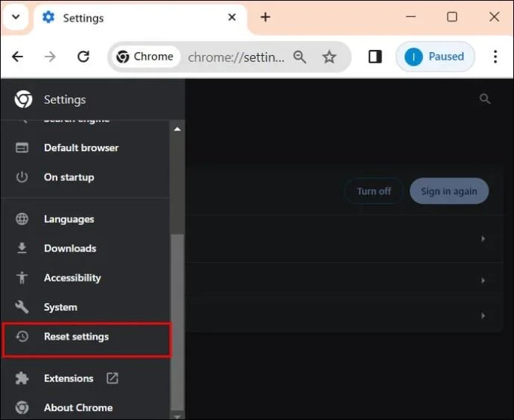Open System settings
Viewport: 514px width, 420px height.
coord(85,308)
